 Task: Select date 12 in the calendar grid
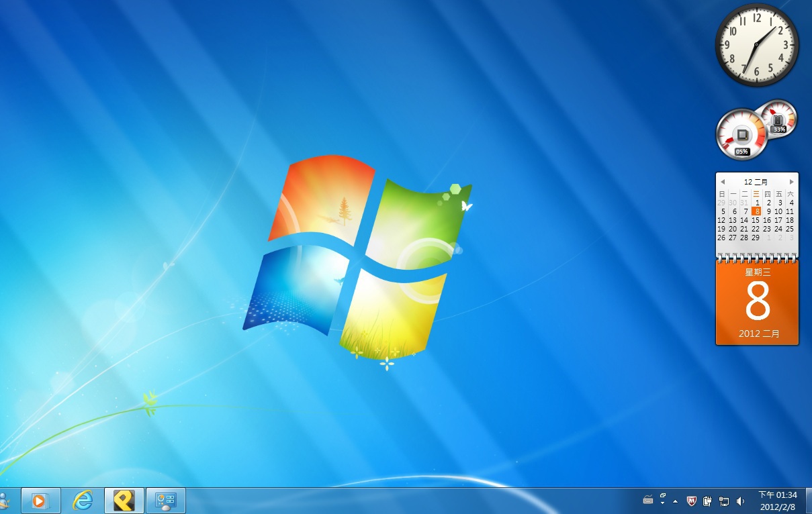[723, 219]
